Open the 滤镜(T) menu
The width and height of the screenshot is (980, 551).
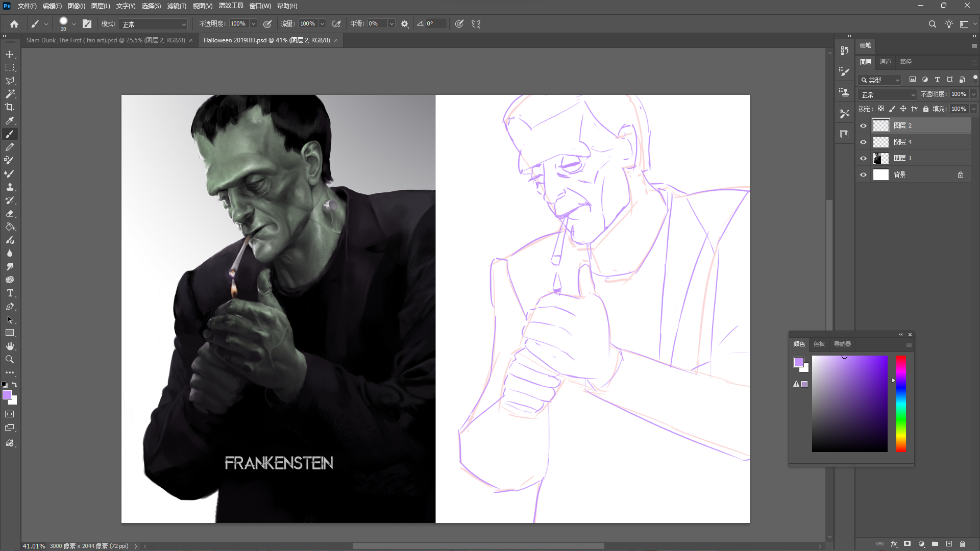(177, 6)
